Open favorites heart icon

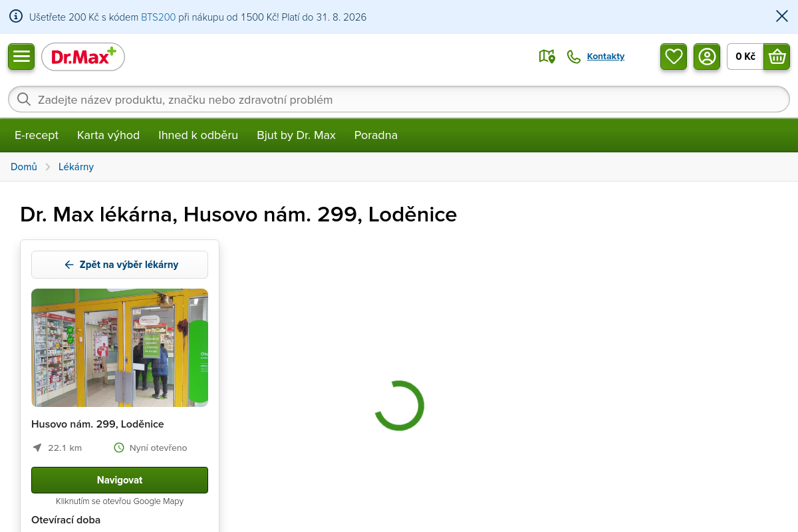pos(674,57)
